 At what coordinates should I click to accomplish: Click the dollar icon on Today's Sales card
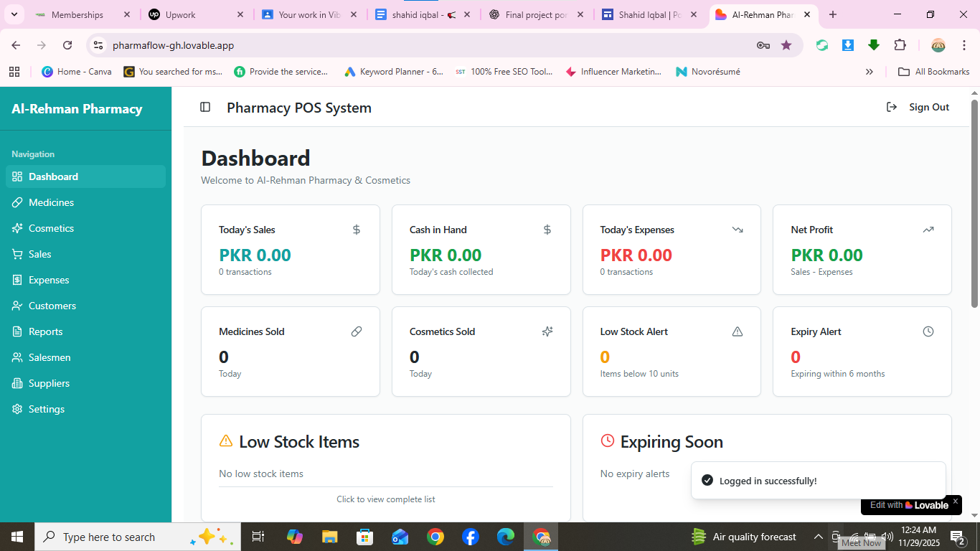[357, 230]
